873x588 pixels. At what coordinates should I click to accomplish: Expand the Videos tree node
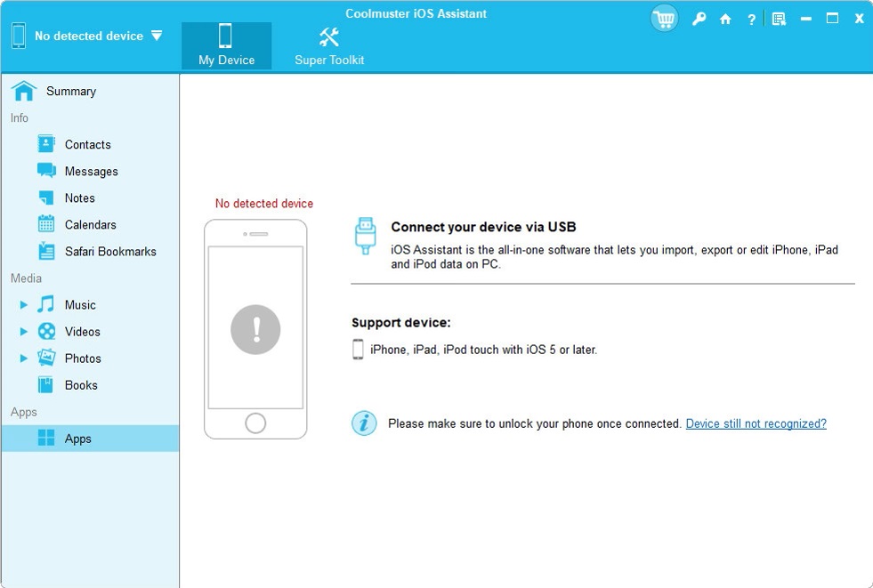[x=23, y=332]
